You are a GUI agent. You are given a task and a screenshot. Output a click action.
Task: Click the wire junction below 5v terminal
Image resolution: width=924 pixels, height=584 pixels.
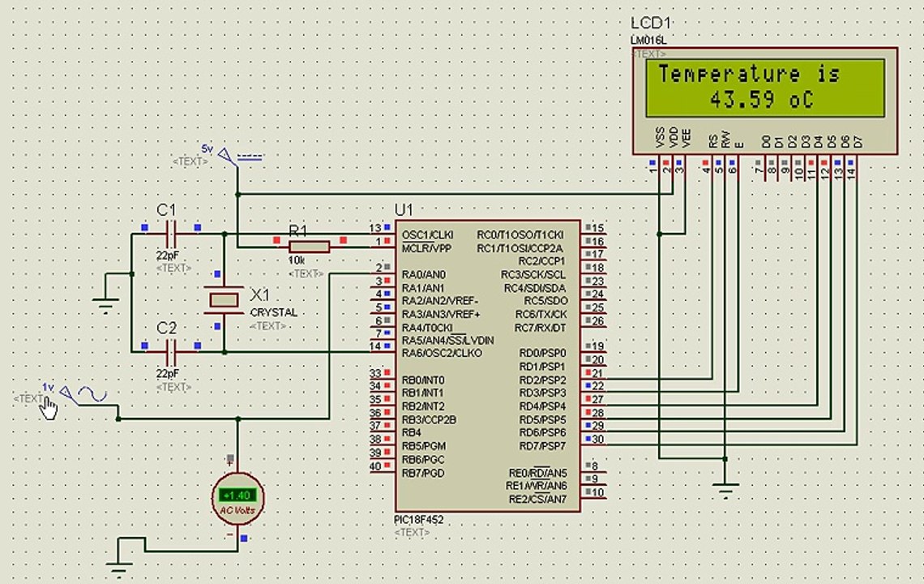(x=238, y=194)
